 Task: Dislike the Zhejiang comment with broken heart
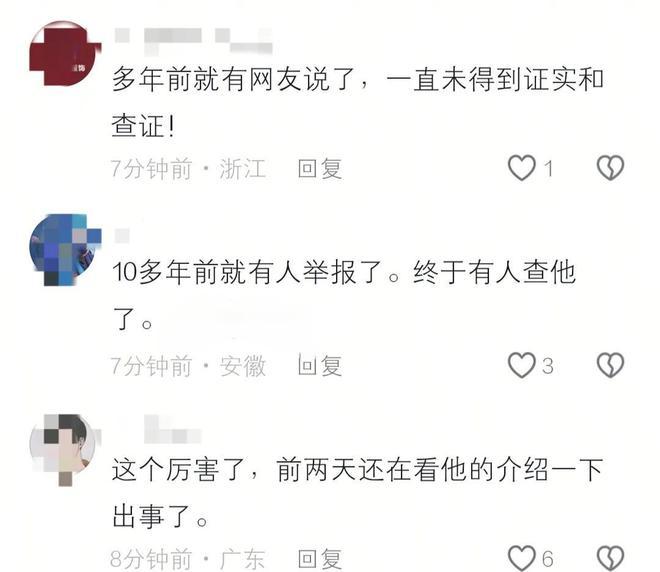pyautogui.click(x=610, y=168)
